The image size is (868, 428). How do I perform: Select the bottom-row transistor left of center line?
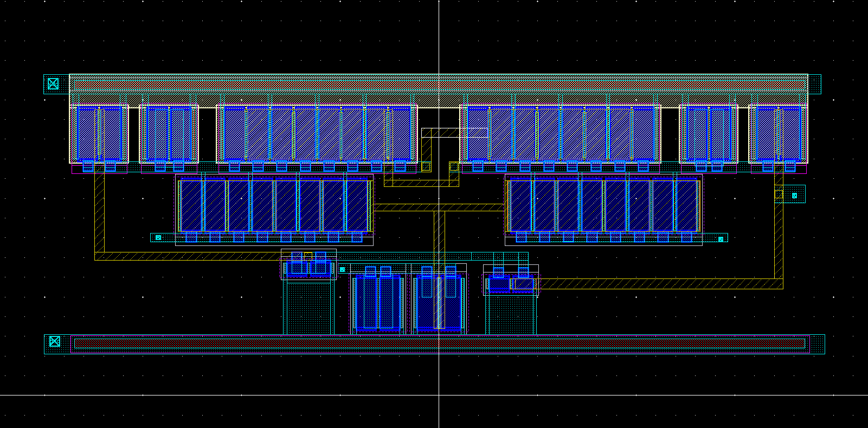click(378, 303)
